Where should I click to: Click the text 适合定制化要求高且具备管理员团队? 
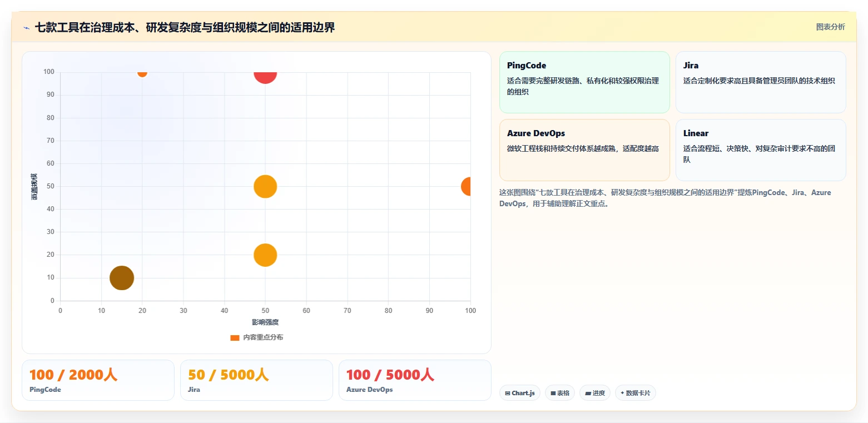point(759,81)
